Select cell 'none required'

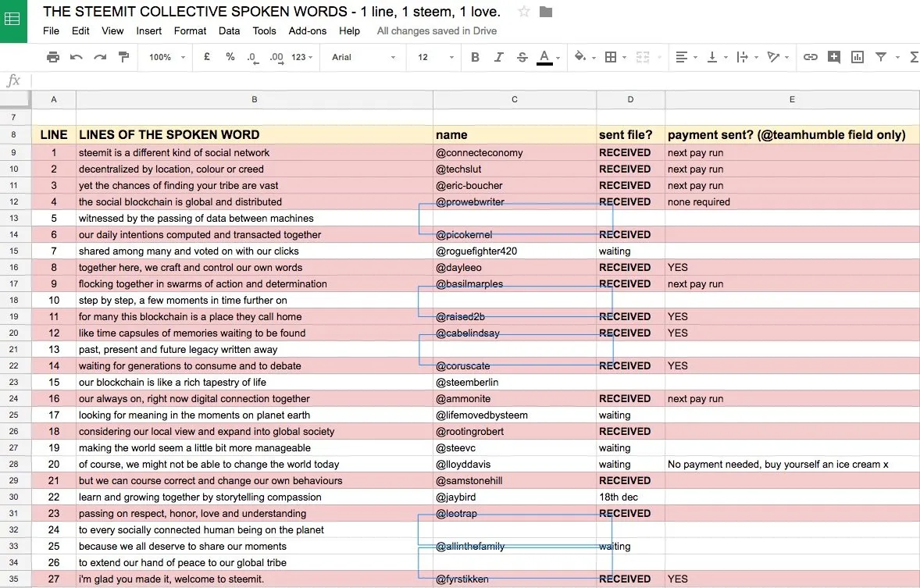tap(792, 201)
